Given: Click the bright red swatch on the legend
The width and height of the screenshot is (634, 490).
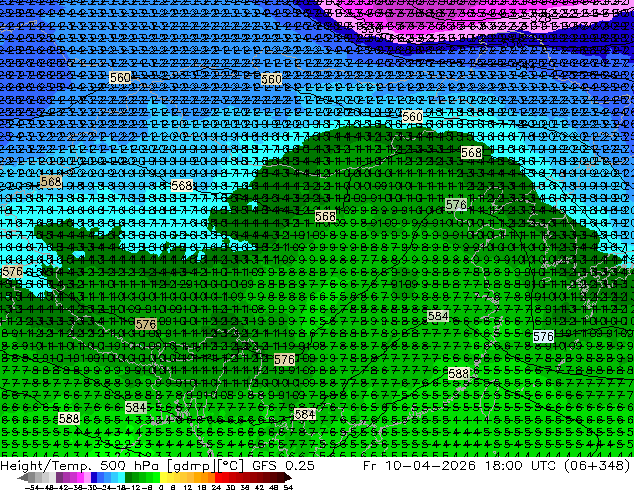Looking at the screenshot, I should click(218, 477).
